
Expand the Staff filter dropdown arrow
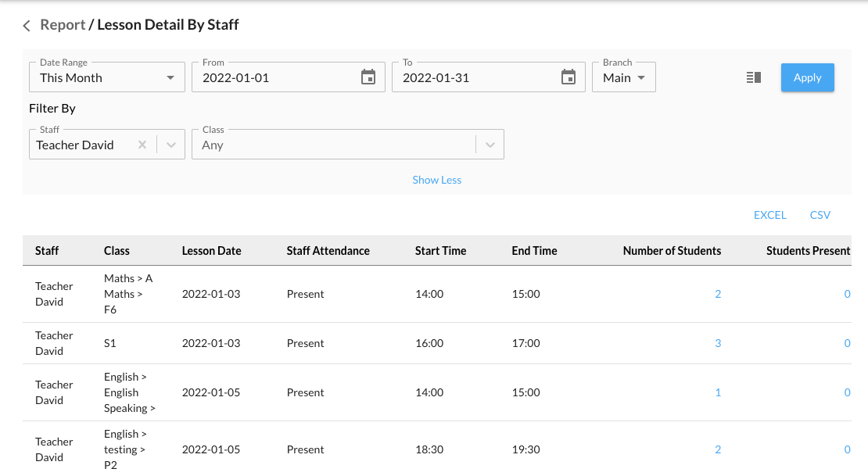pyautogui.click(x=171, y=145)
